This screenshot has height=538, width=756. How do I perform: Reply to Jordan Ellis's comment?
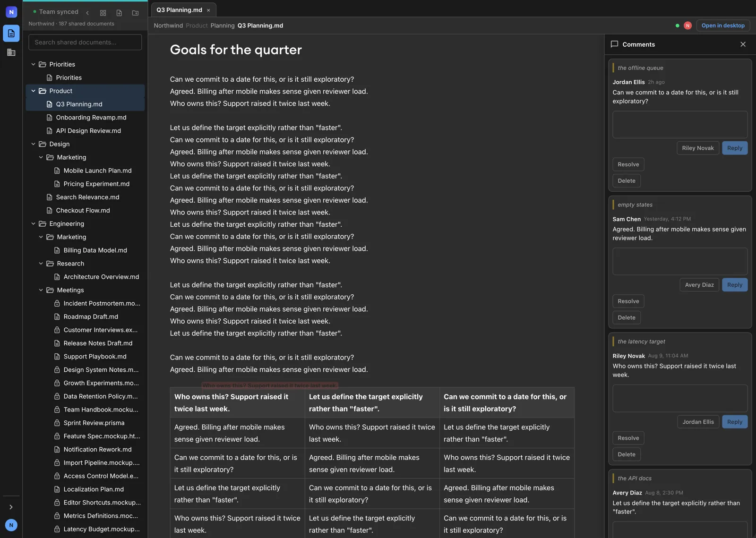coord(735,148)
